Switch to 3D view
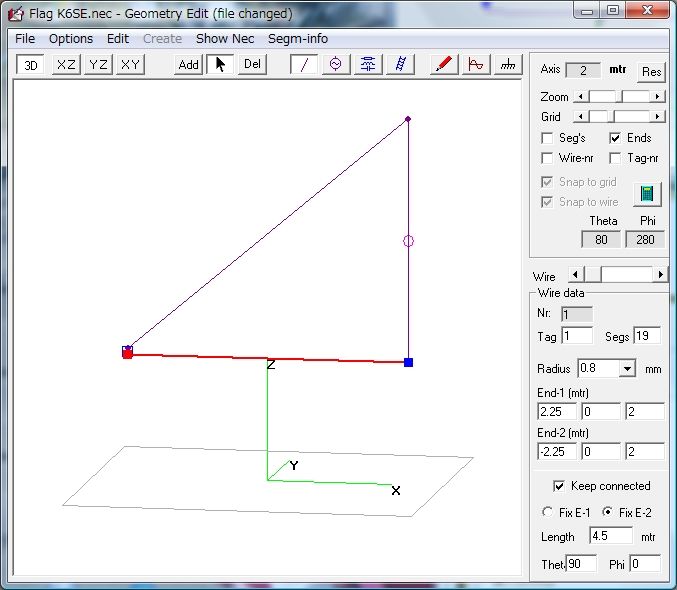The width and height of the screenshot is (677, 590). point(30,65)
